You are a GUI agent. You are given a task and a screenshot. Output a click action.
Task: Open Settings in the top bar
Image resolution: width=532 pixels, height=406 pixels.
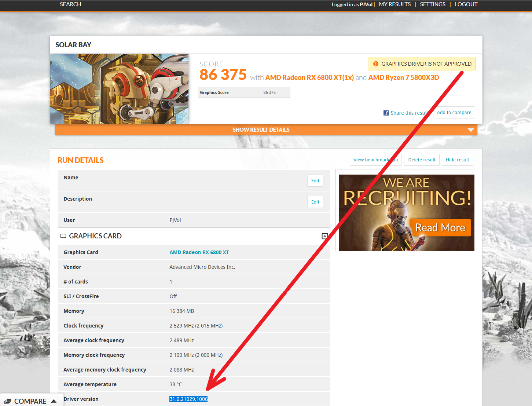tap(433, 4)
